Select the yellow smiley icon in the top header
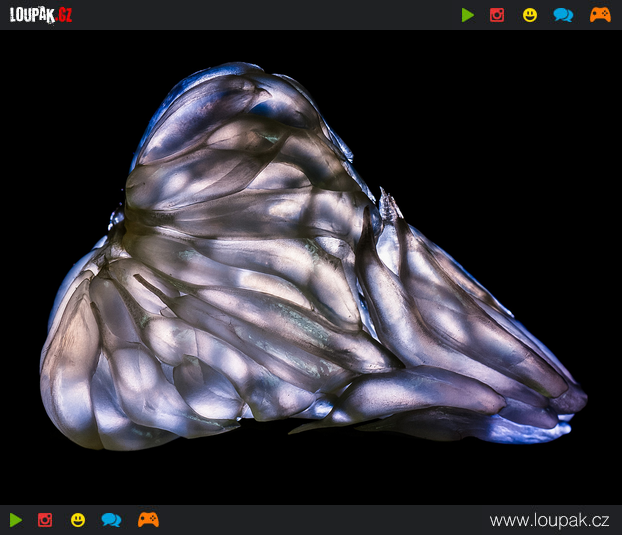The width and height of the screenshot is (622, 535). [530, 15]
